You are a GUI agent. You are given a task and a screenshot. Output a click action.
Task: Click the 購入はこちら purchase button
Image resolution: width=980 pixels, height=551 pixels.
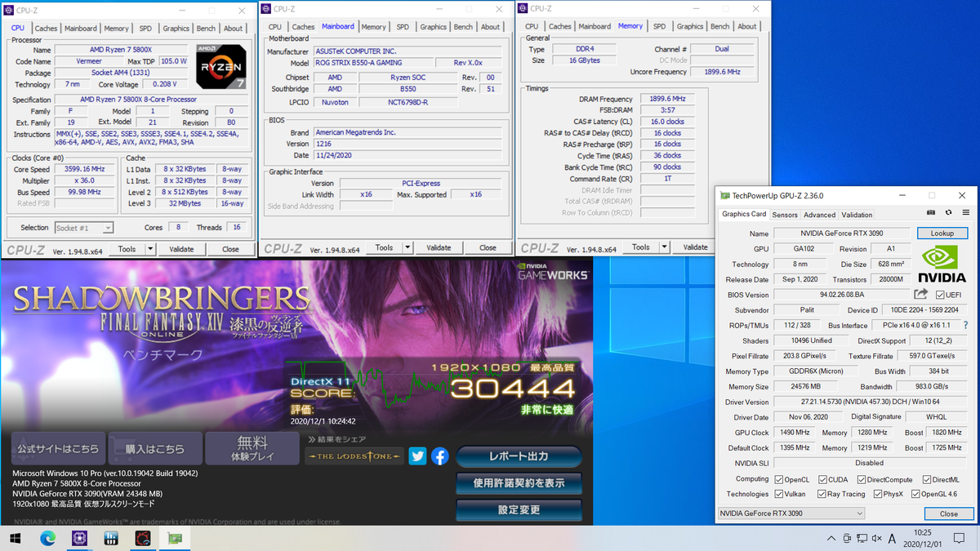(154, 449)
